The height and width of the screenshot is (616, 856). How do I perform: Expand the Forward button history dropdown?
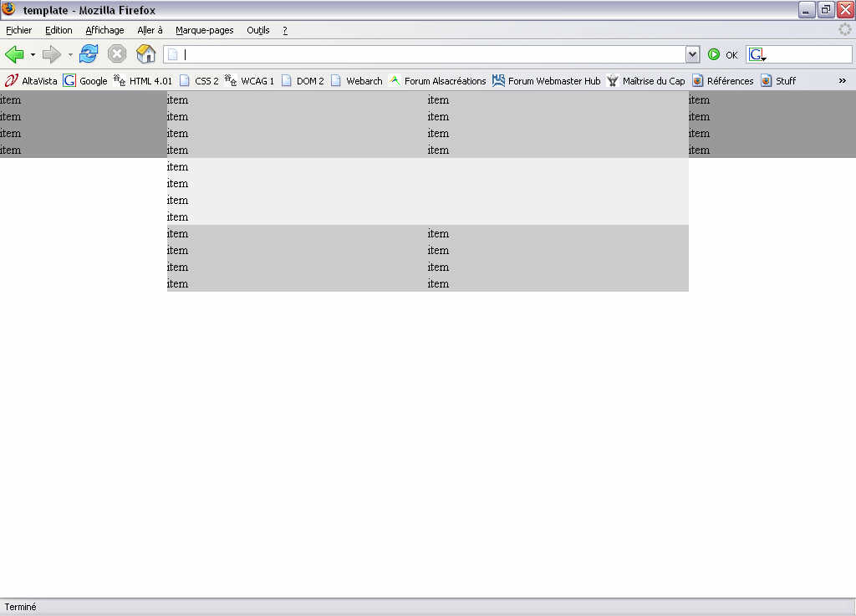pyautogui.click(x=70, y=55)
